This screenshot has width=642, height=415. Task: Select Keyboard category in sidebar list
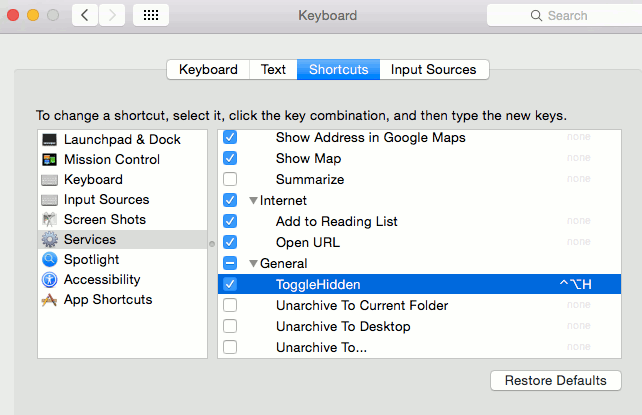point(122,180)
